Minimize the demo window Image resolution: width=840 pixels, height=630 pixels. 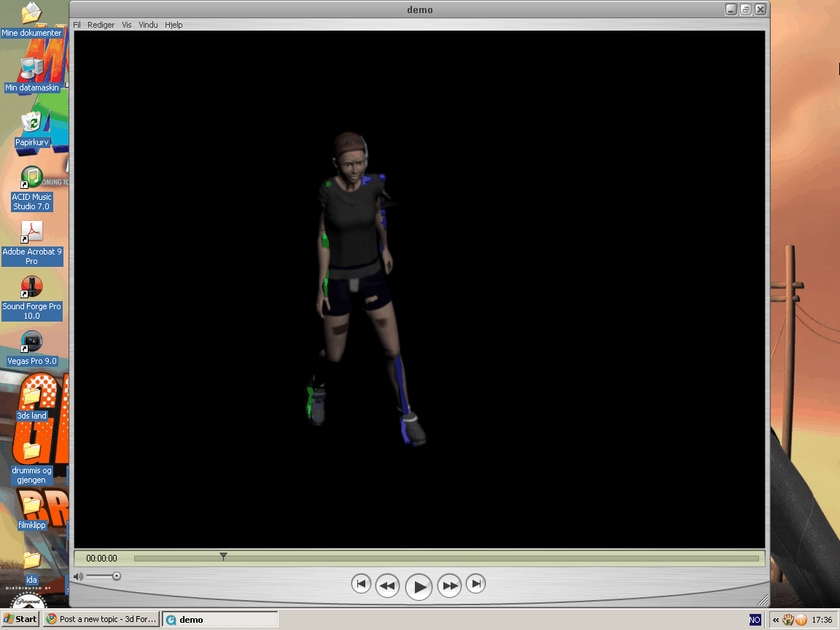731,9
